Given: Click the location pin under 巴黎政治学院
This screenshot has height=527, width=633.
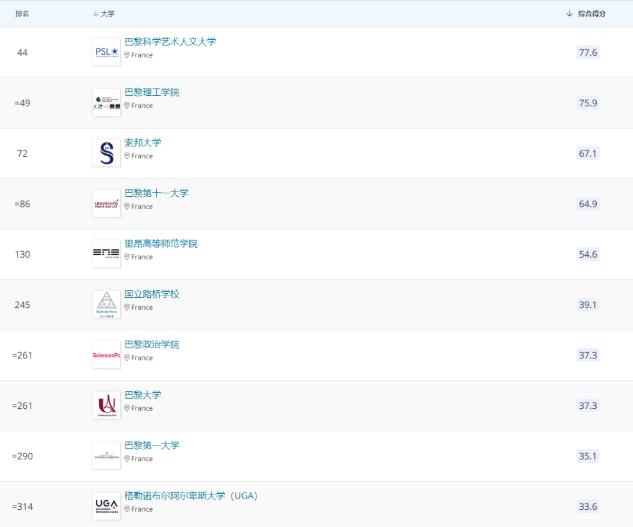Looking at the screenshot, I should (x=127, y=358).
